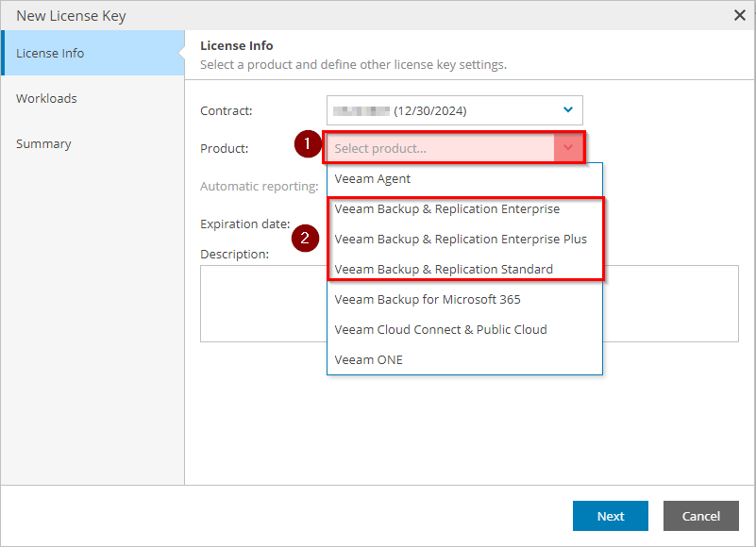Choose Veeam Backup & Replication Enterprise

coord(464,209)
